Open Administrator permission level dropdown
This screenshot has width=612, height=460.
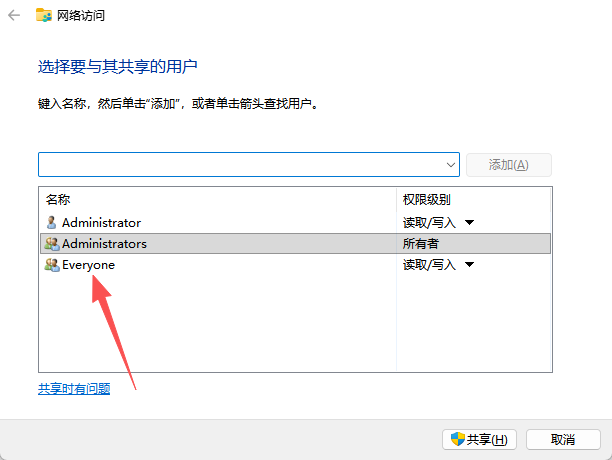coord(469,223)
